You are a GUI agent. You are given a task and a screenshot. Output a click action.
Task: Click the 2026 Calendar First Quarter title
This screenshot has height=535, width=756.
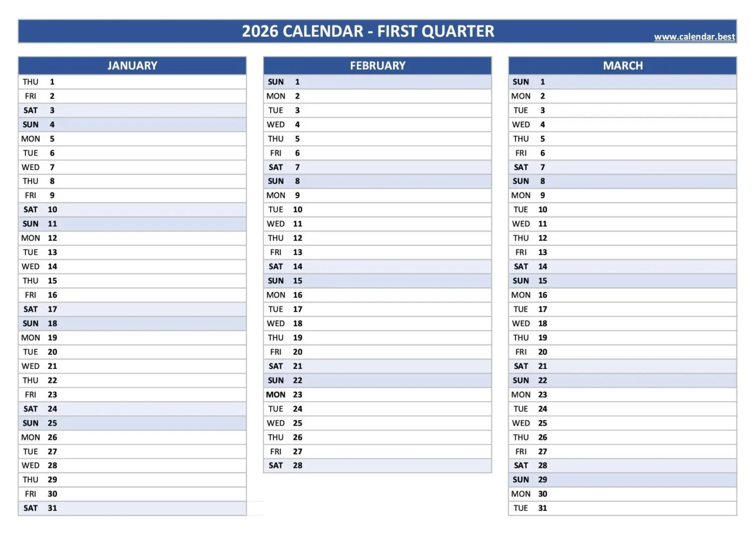[368, 32]
